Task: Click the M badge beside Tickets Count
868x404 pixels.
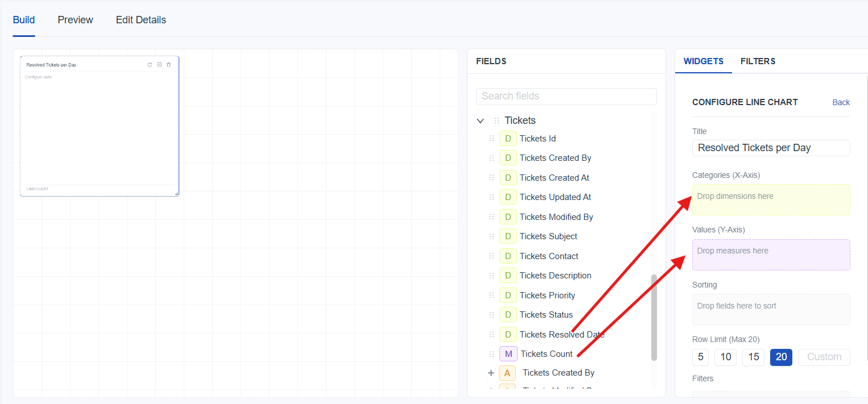Action: coord(508,354)
